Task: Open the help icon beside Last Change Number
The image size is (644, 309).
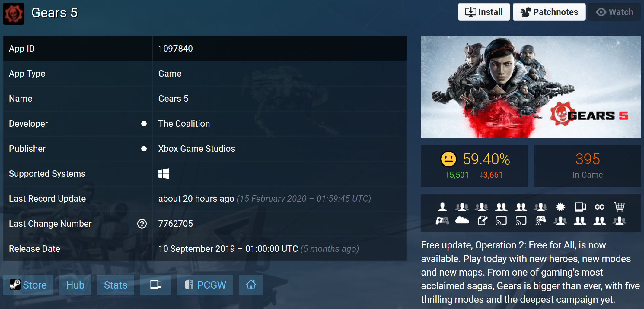Action: click(x=142, y=224)
